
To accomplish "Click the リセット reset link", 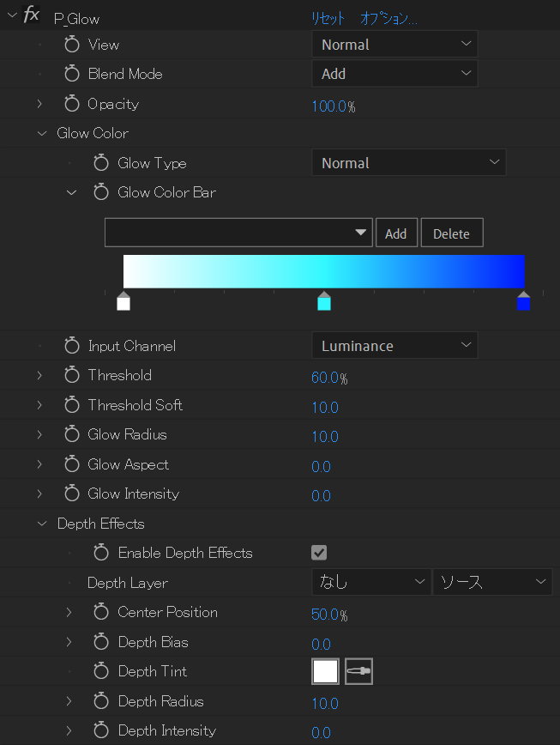I will click(328, 19).
